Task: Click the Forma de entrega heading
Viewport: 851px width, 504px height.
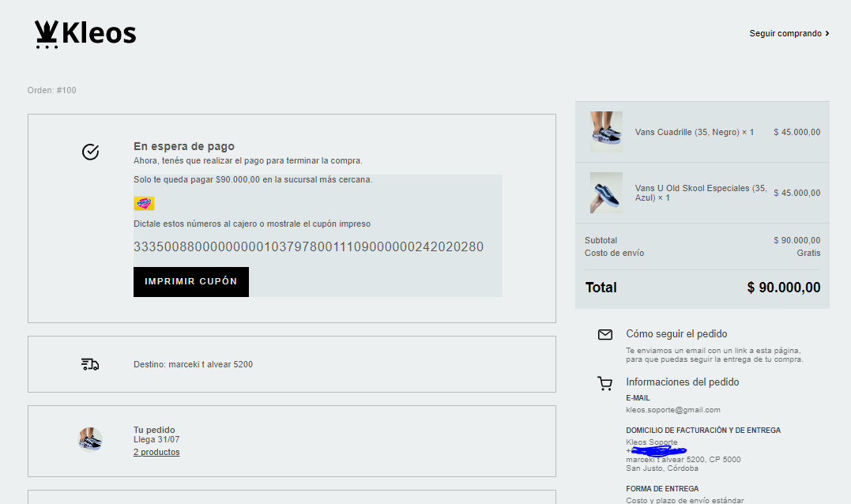Action: click(662, 489)
